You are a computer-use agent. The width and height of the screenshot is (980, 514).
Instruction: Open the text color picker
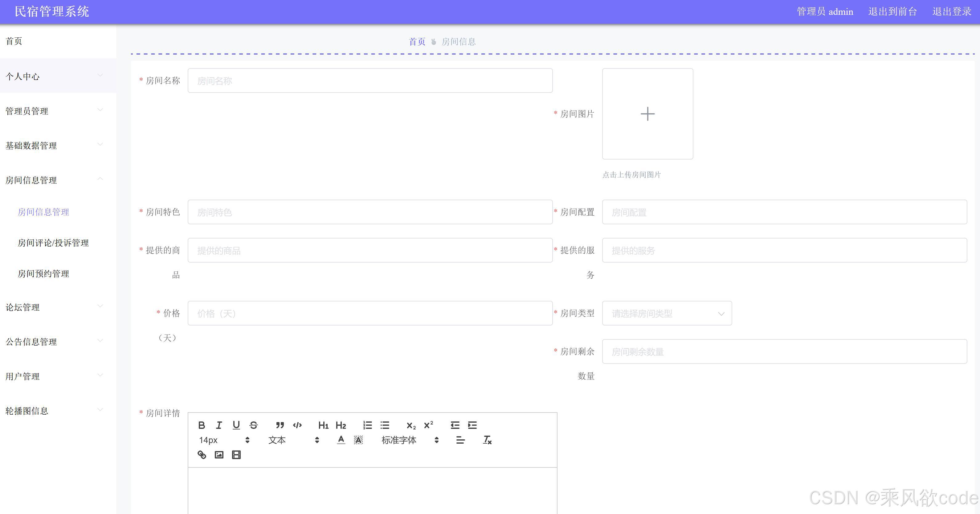[341, 440]
